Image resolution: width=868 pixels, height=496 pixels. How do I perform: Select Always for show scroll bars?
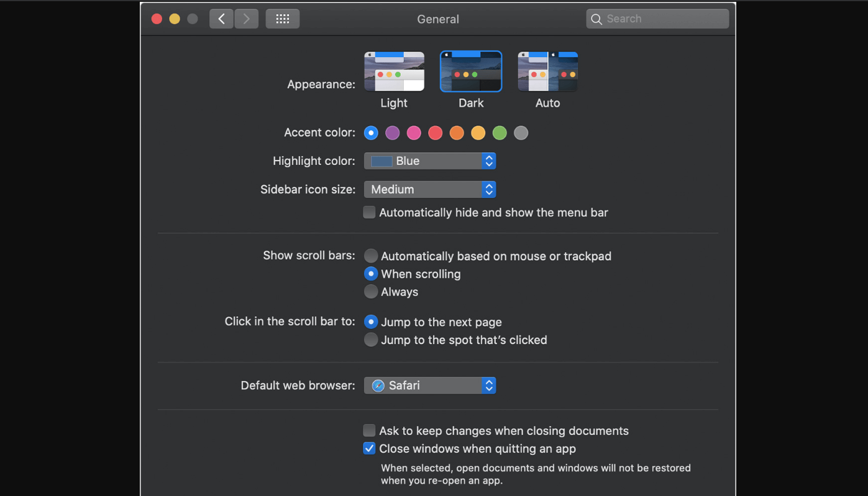(371, 291)
